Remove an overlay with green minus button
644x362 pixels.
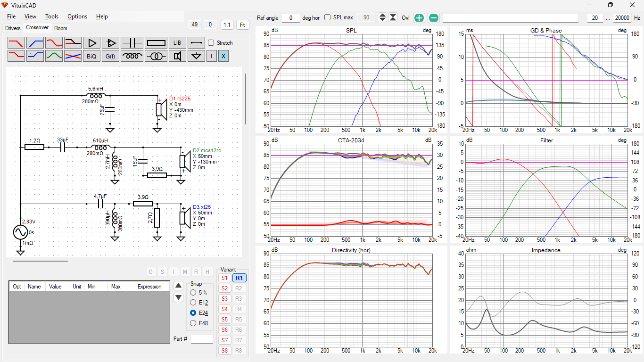pyautogui.click(x=434, y=18)
